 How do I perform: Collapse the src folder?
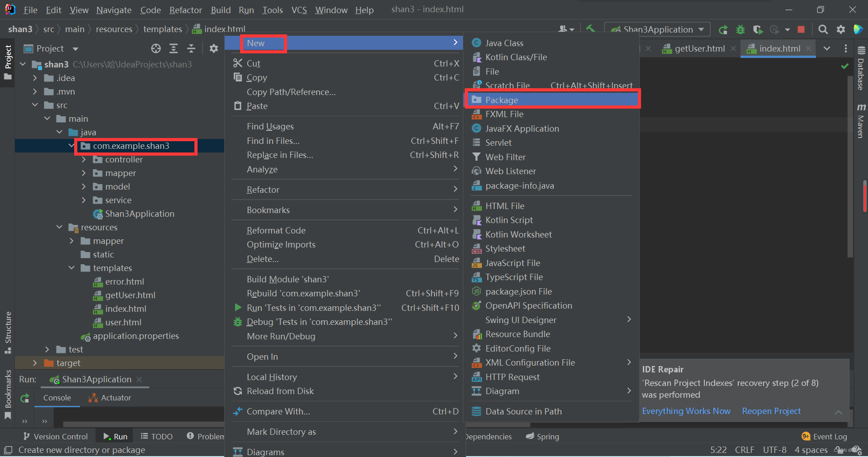pos(35,105)
